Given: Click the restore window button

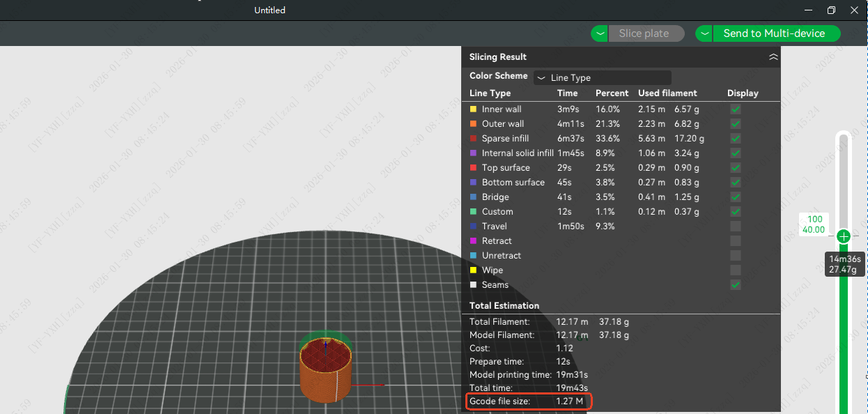Looking at the screenshot, I should pos(831,10).
